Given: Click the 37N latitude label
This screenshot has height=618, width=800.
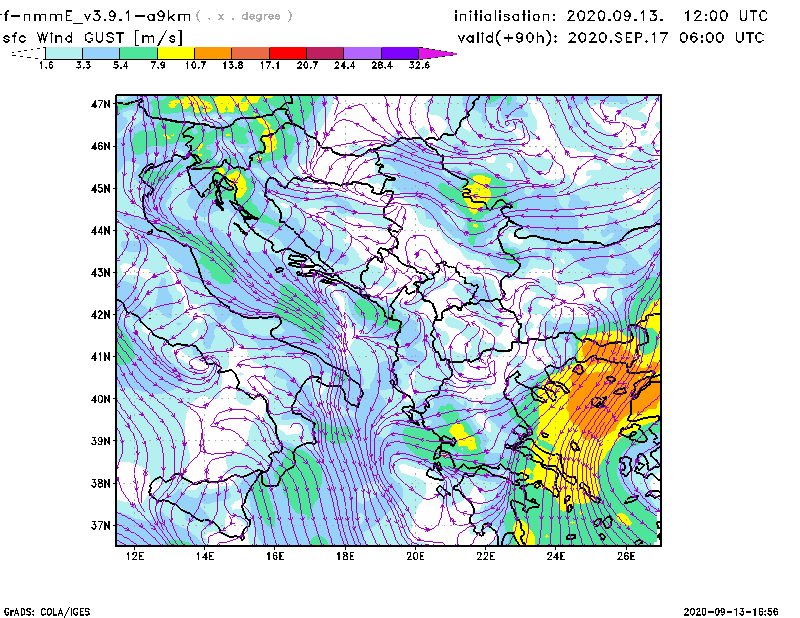Looking at the screenshot, I should pyautogui.click(x=101, y=525).
